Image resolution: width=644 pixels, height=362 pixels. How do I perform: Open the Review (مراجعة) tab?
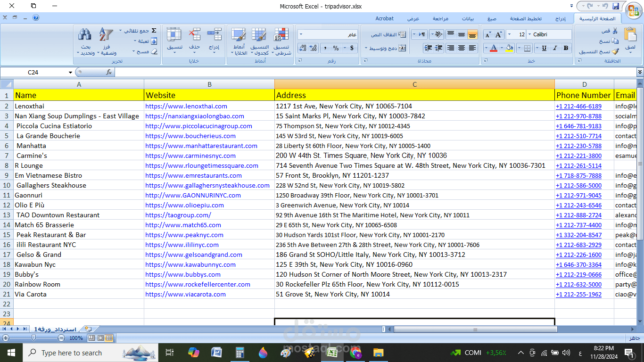pyautogui.click(x=440, y=18)
